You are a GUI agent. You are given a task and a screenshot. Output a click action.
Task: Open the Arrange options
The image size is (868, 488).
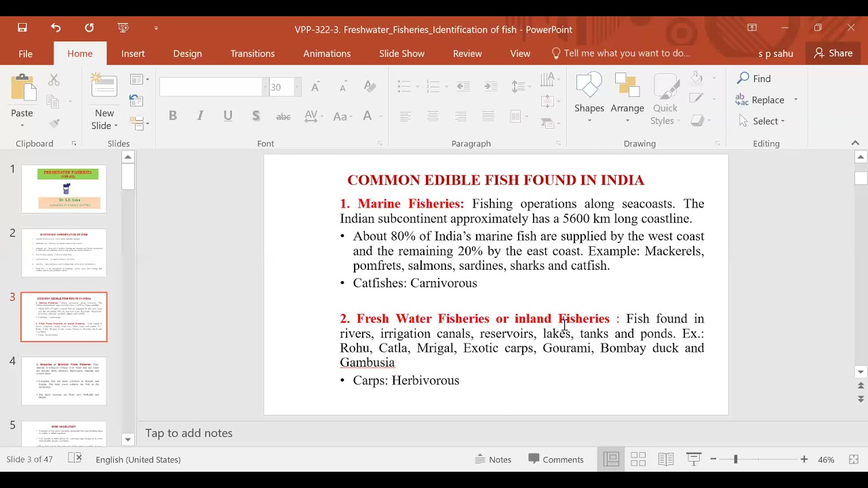(627, 99)
